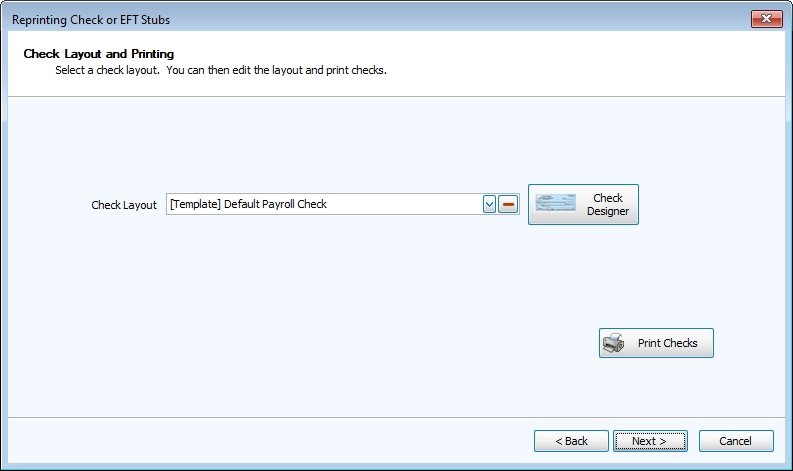Click the '< Back' label text

[571, 441]
